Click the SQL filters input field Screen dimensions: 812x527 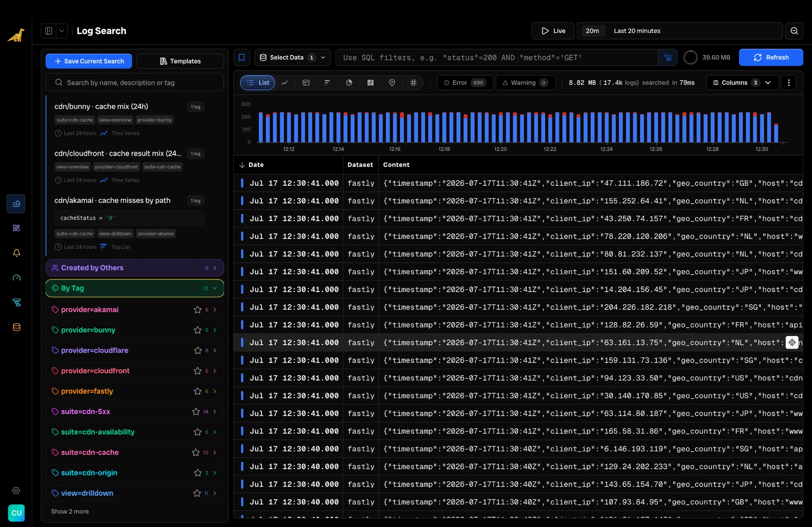[x=497, y=57]
